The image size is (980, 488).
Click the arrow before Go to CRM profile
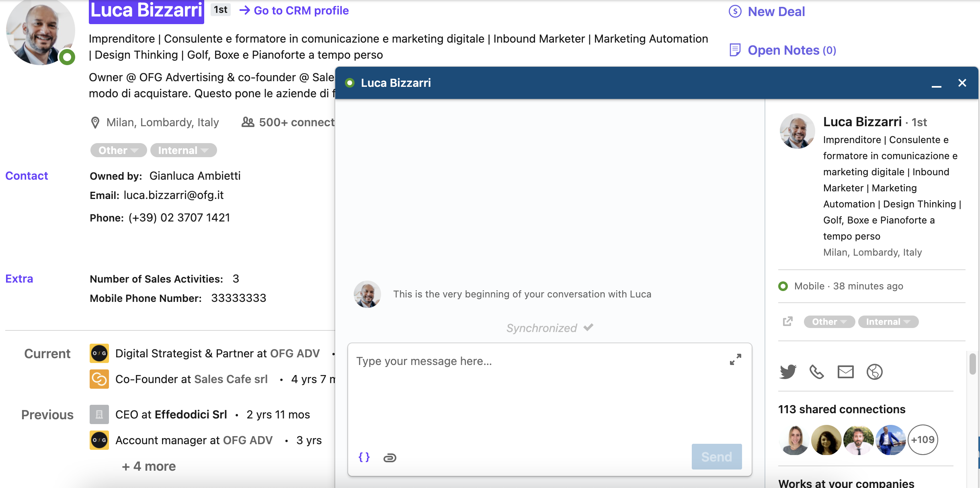245,10
